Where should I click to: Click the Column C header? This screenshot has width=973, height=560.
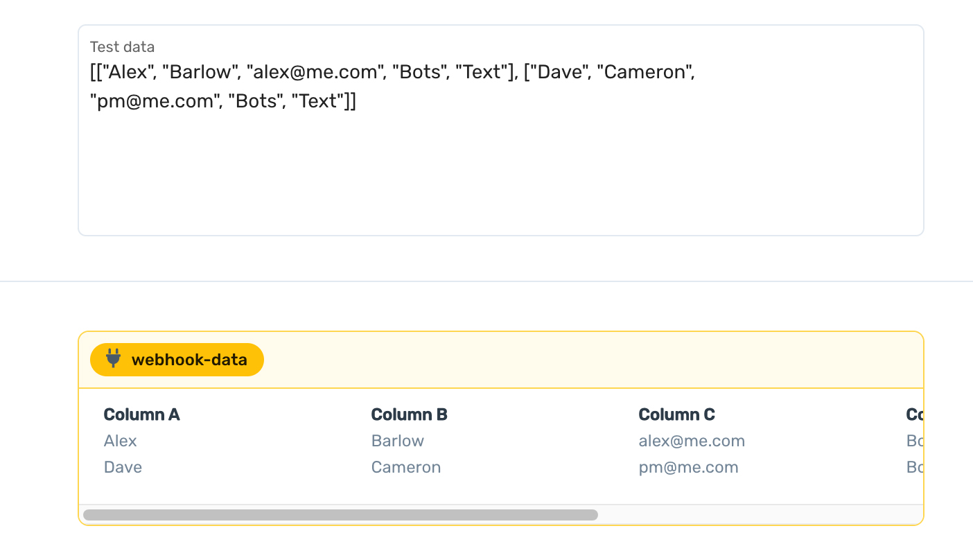[x=676, y=414]
